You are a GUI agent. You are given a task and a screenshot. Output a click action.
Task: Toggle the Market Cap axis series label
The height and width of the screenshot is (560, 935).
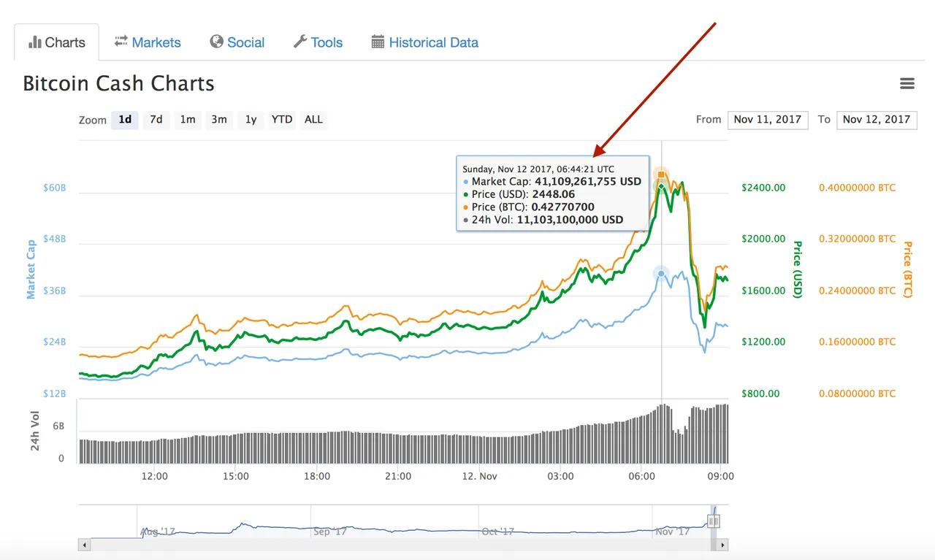(x=31, y=269)
